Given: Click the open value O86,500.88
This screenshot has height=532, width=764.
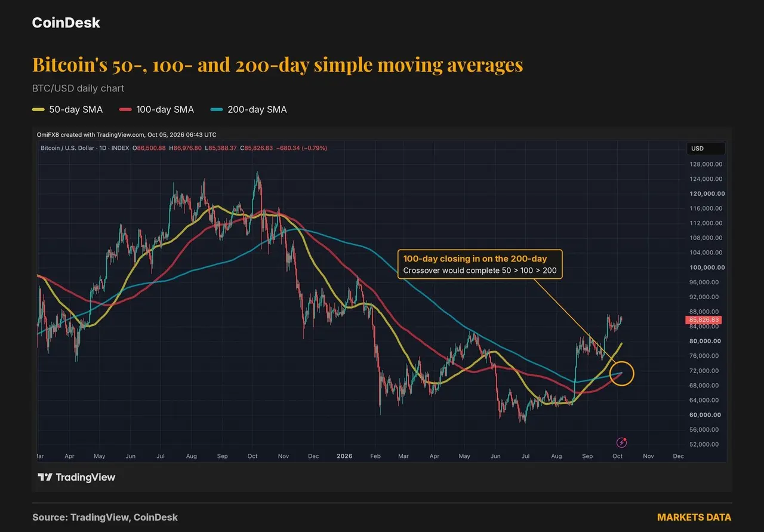Looking at the screenshot, I should point(149,147).
